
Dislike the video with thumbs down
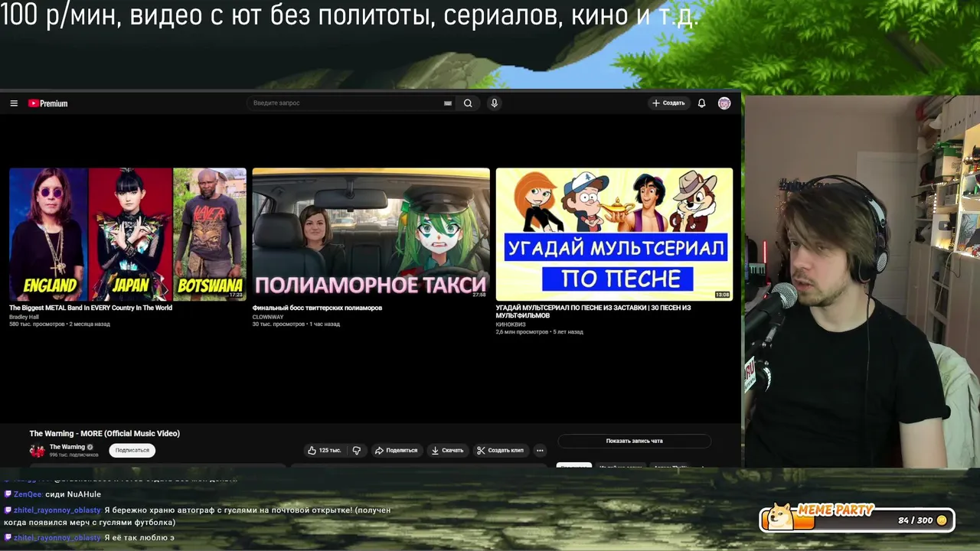(357, 451)
